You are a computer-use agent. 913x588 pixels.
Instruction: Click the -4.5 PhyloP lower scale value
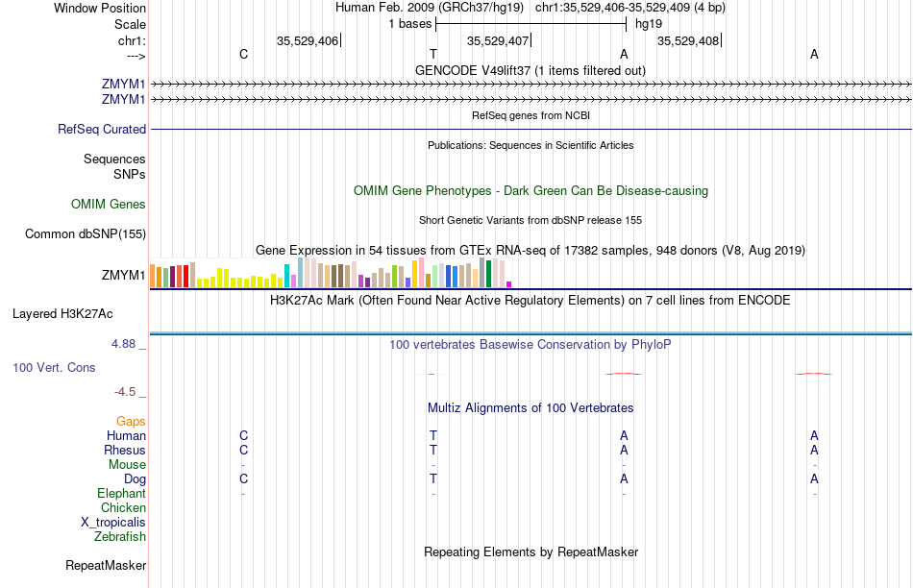click(x=125, y=392)
